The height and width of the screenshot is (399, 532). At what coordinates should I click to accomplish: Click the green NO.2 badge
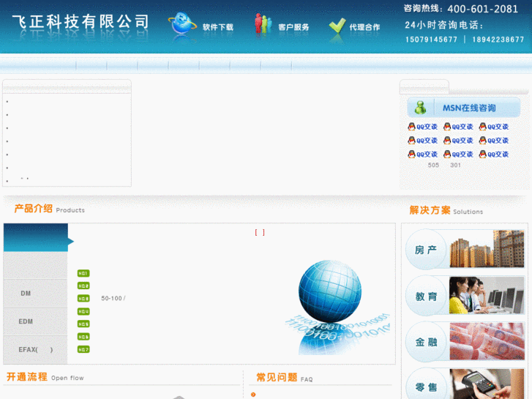(x=83, y=286)
